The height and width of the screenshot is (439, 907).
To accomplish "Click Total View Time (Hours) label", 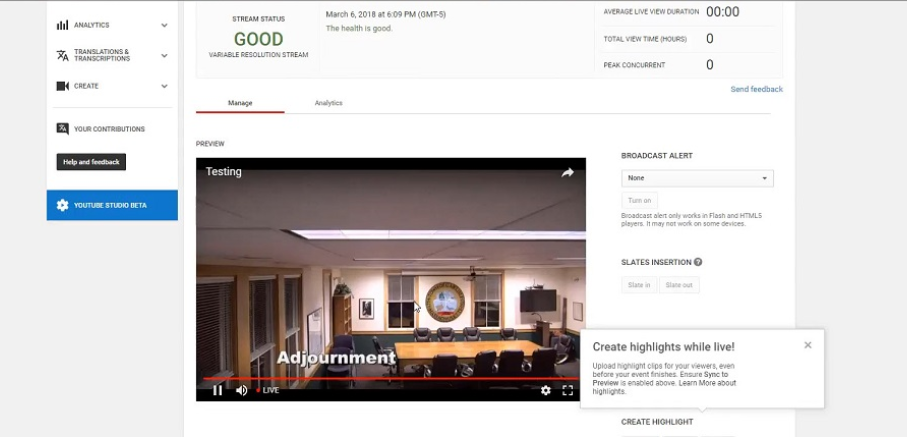I will [645, 39].
